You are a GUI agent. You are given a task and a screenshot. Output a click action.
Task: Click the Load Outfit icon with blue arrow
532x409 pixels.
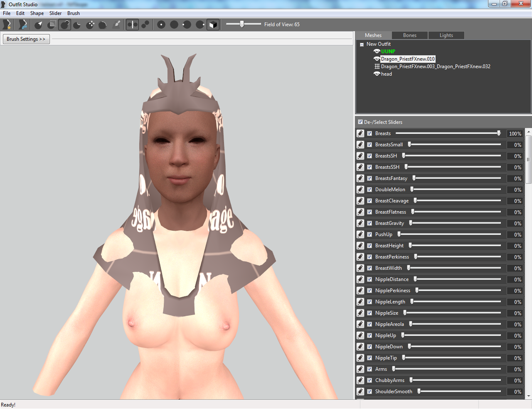click(23, 25)
